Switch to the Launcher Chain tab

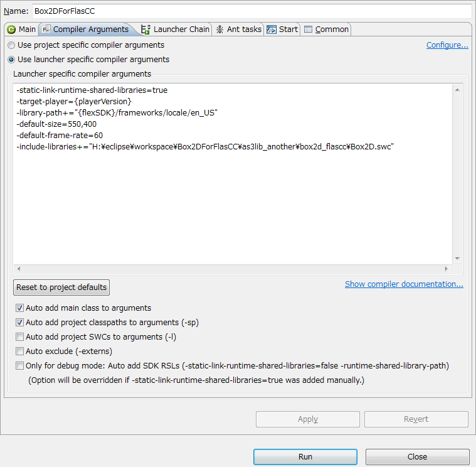point(175,29)
